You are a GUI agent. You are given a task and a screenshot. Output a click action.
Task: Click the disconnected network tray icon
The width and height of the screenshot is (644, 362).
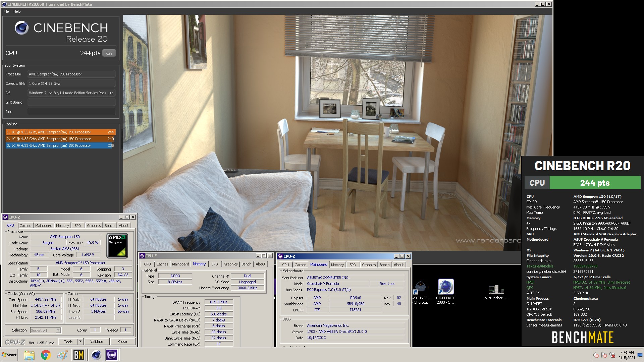[612, 355]
